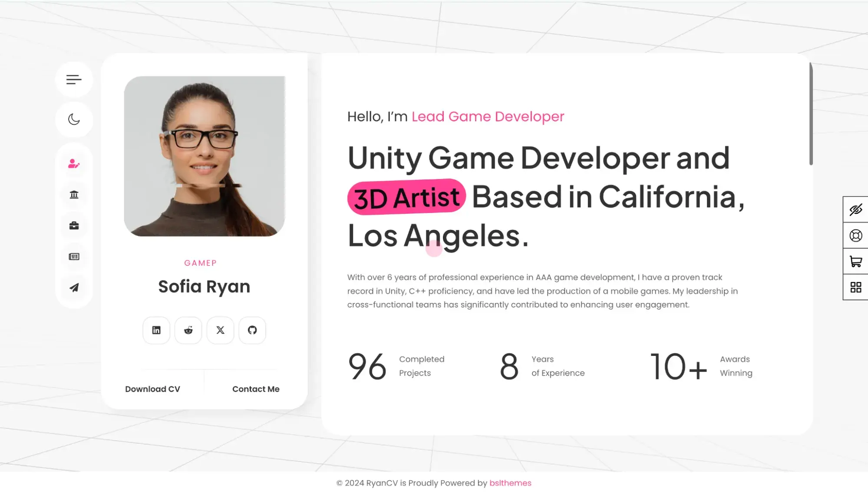Image resolution: width=868 pixels, height=495 pixels.
Task: Open Portfolio briefcase icon
Action: (74, 226)
